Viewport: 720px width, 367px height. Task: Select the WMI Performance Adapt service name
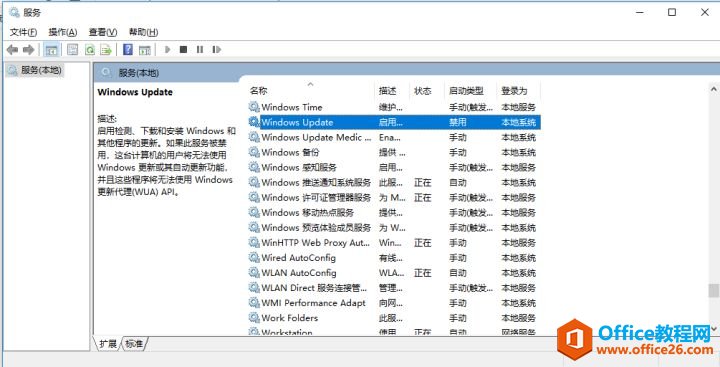(314, 303)
